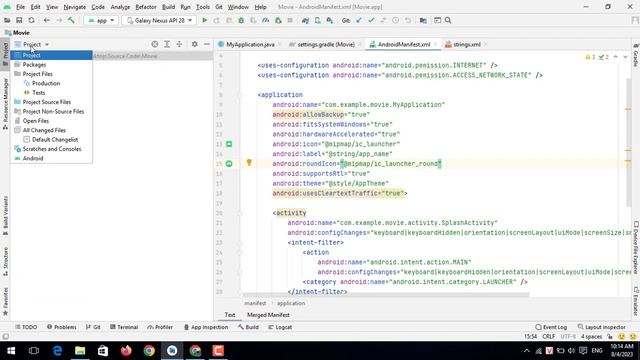Switch to Merged Manifest tab

tap(268, 315)
